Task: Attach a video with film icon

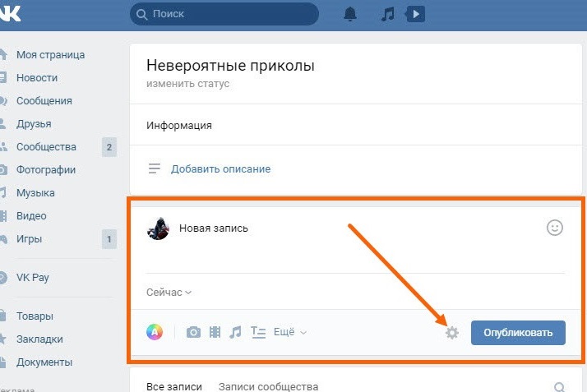Action: pos(215,332)
